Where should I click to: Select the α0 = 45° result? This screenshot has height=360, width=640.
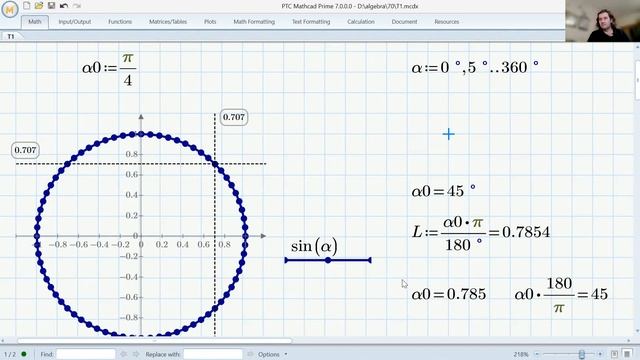[x=443, y=191]
